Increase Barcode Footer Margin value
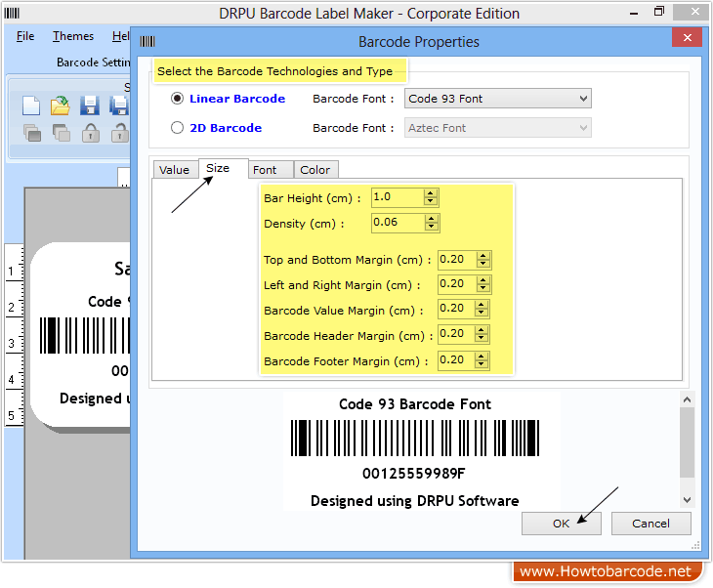 (x=482, y=357)
